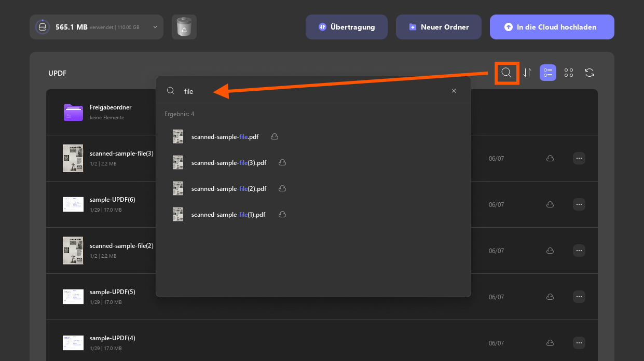Click thumbnail of scanned-sample-file(2).pdf search result
This screenshot has height=361, width=644.
pos(178,188)
